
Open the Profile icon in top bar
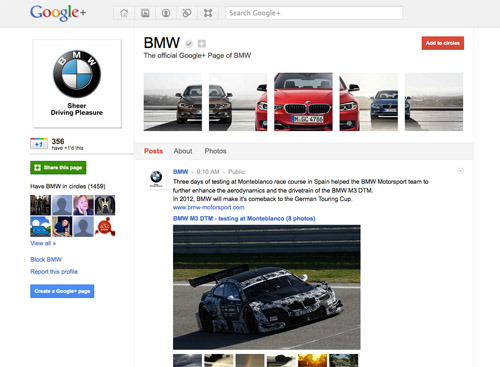[166, 13]
